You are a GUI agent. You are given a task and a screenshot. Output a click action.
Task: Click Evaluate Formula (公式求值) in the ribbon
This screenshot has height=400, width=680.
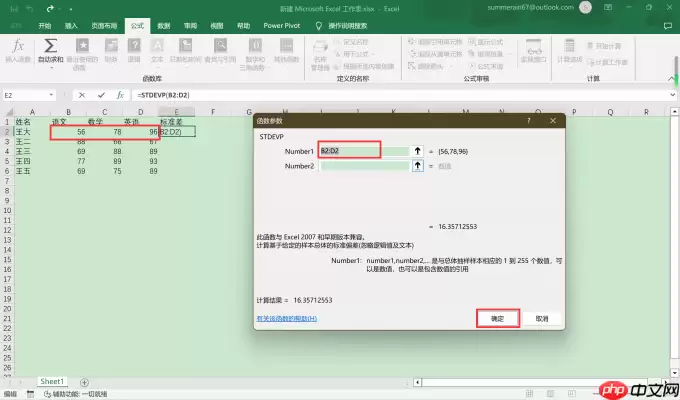coord(486,66)
